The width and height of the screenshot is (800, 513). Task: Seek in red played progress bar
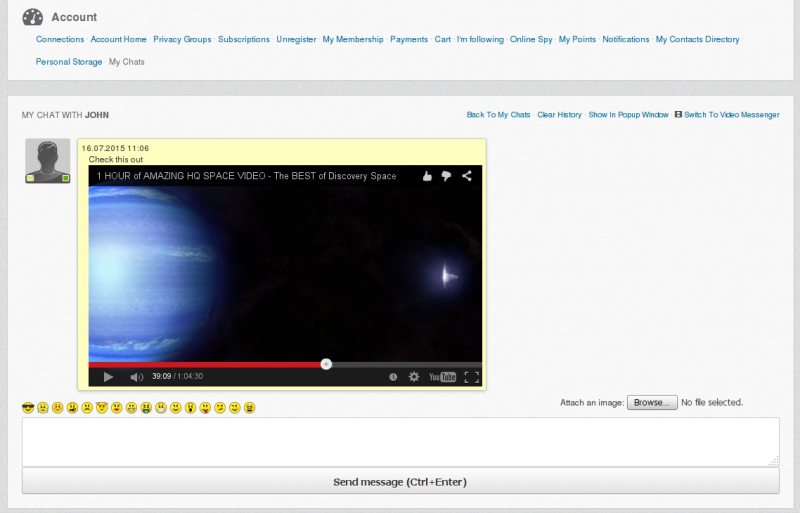205,364
